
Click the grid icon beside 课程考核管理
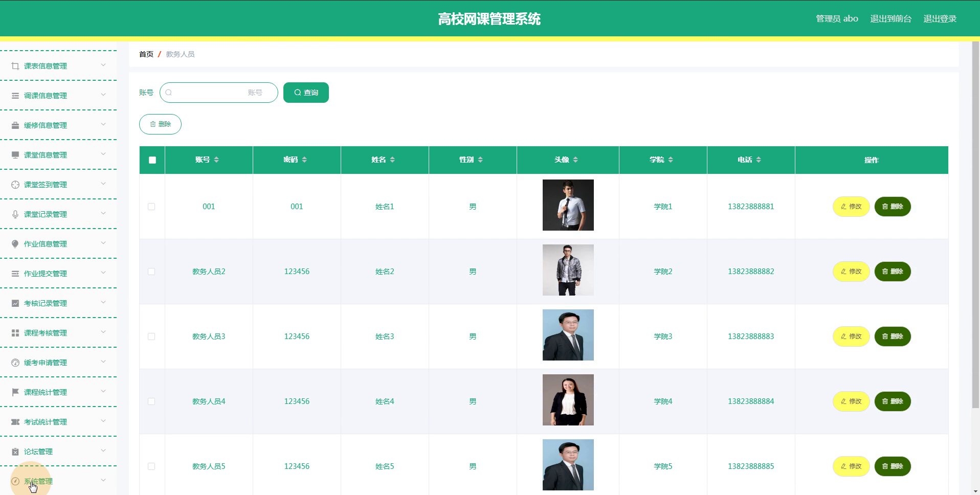[x=15, y=333]
